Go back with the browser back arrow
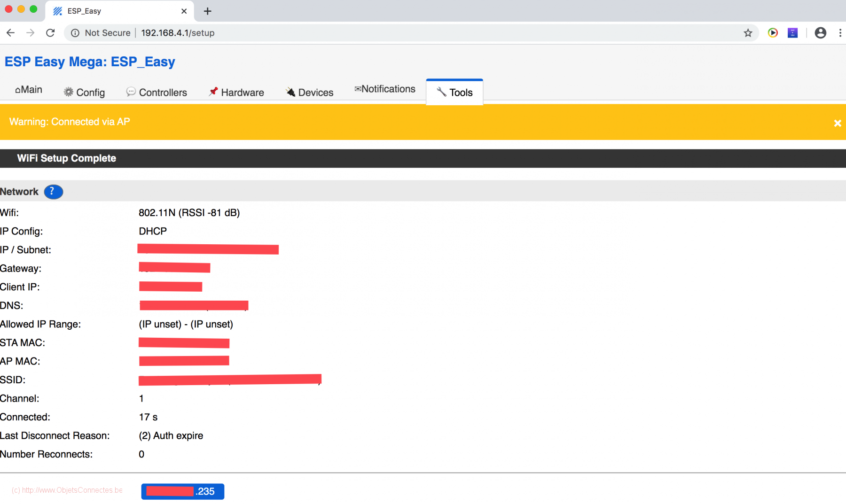The width and height of the screenshot is (846, 504). (x=10, y=33)
